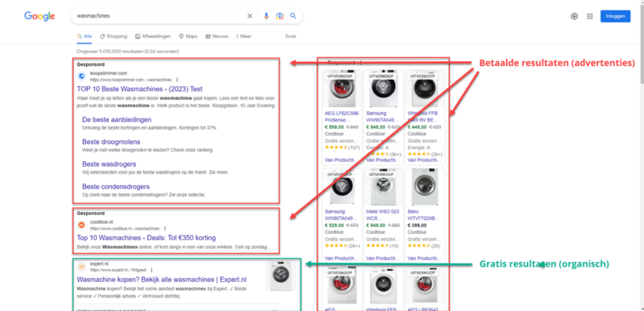Switch to the Maps tab

click(188, 36)
